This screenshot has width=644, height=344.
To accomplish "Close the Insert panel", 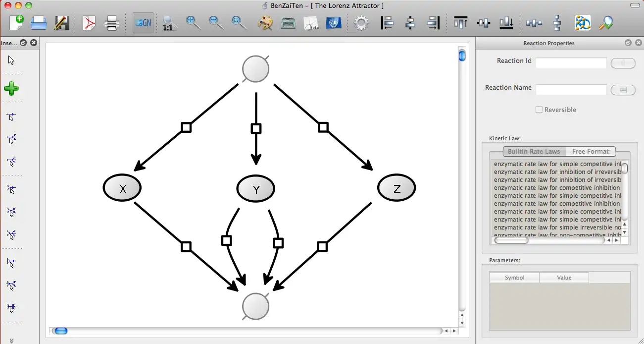I will [x=34, y=43].
